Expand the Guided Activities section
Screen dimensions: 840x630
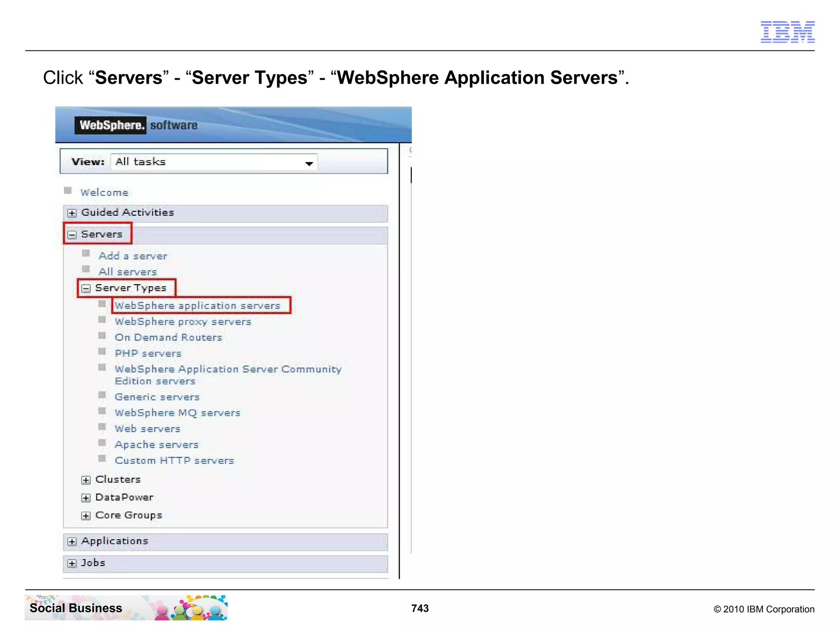coord(72,213)
